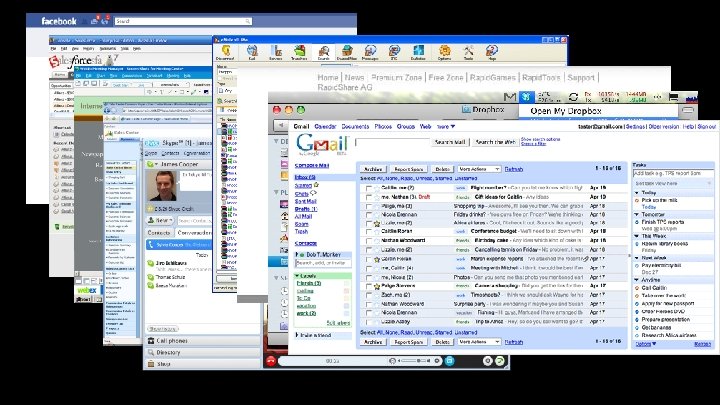
Task: Check the Nicole Brennan Friday drinks email
Action: pos(368,215)
